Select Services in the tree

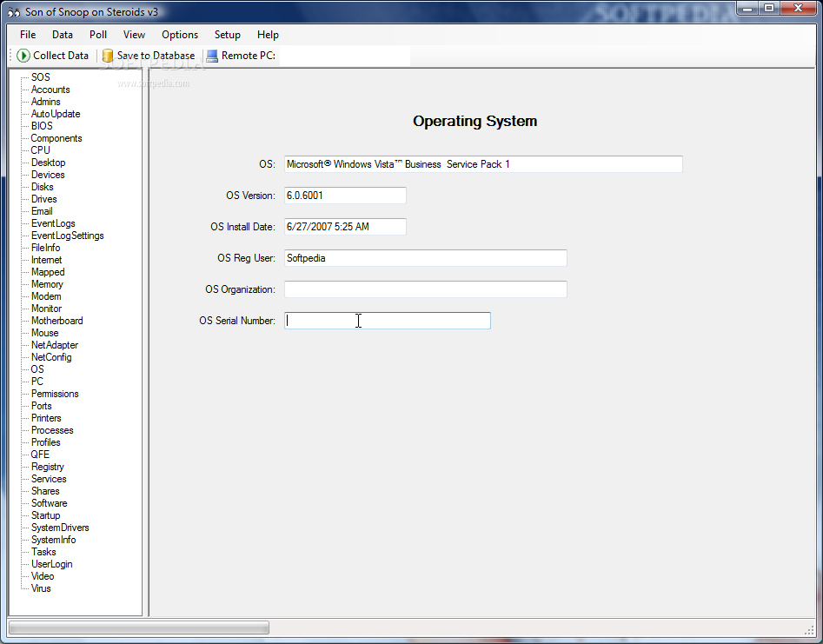point(49,479)
